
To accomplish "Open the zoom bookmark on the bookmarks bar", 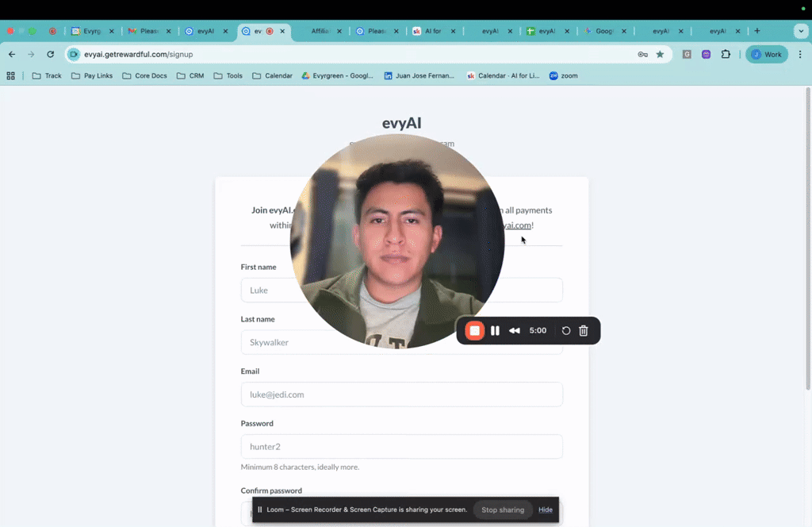I will pos(563,75).
